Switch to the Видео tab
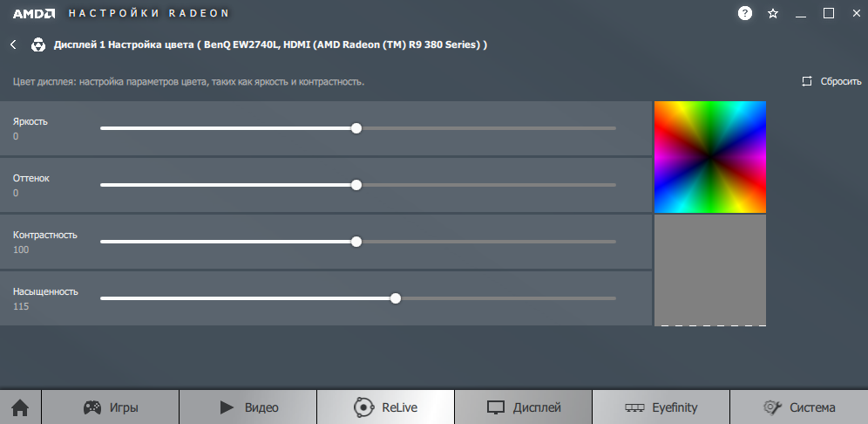Screen dimensions: 868x424 coord(248,407)
